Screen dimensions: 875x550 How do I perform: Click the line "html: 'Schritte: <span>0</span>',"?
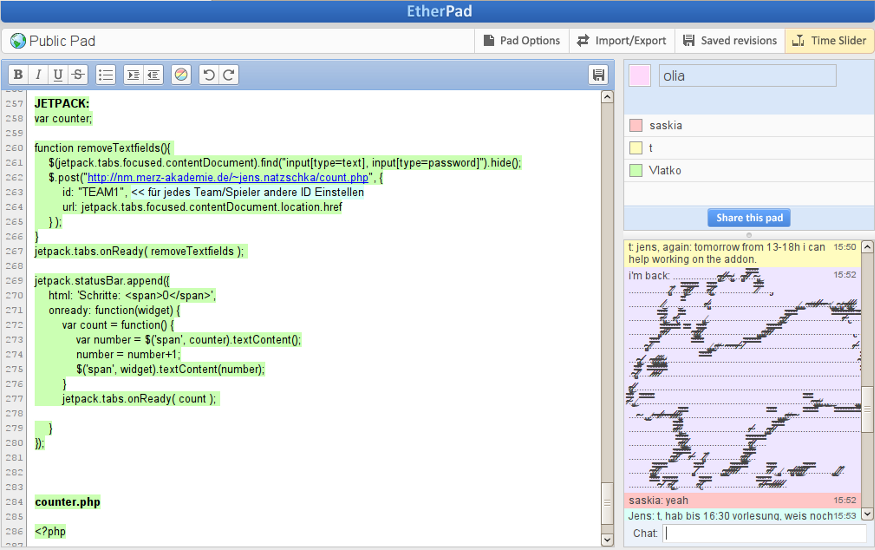tap(132, 295)
